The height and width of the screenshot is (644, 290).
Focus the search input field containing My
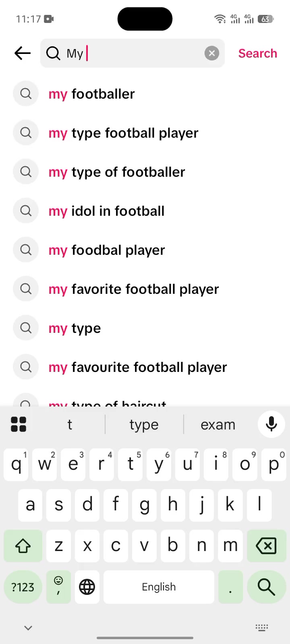coord(133,53)
